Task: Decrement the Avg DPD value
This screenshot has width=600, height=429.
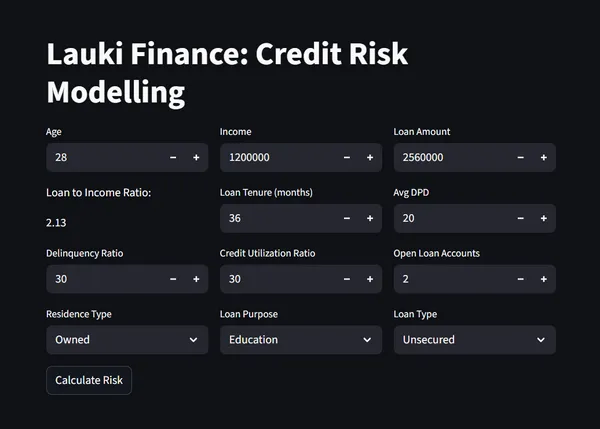Action: point(520,218)
